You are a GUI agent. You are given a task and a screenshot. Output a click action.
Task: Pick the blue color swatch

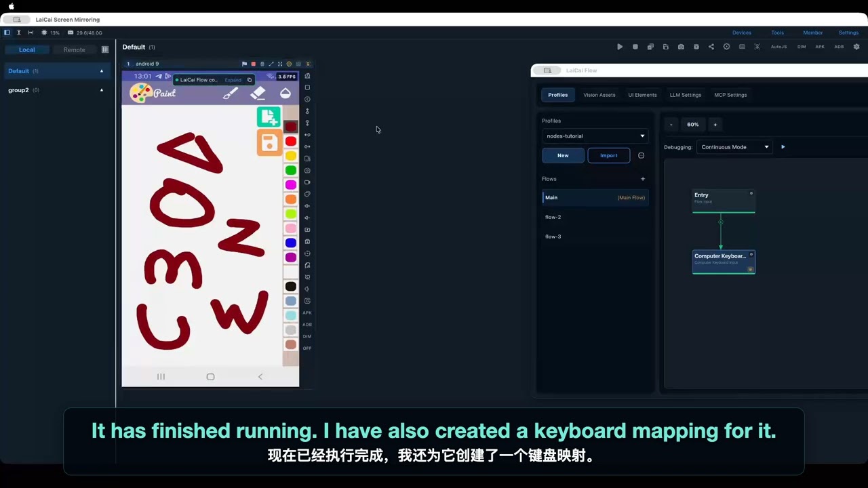click(291, 243)
